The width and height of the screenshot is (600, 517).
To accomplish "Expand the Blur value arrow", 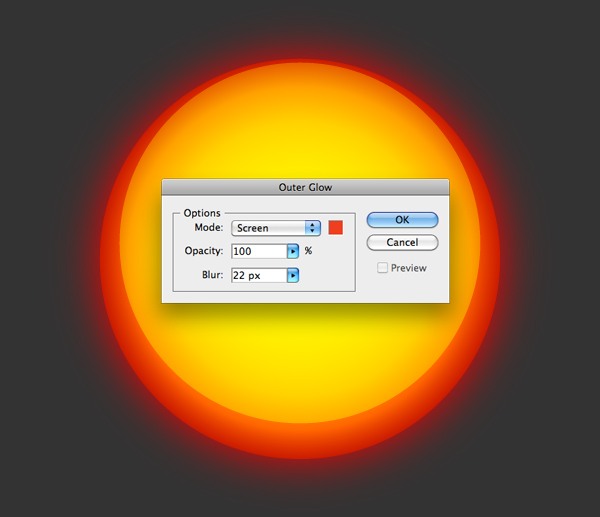I will (x=293, y=275).
